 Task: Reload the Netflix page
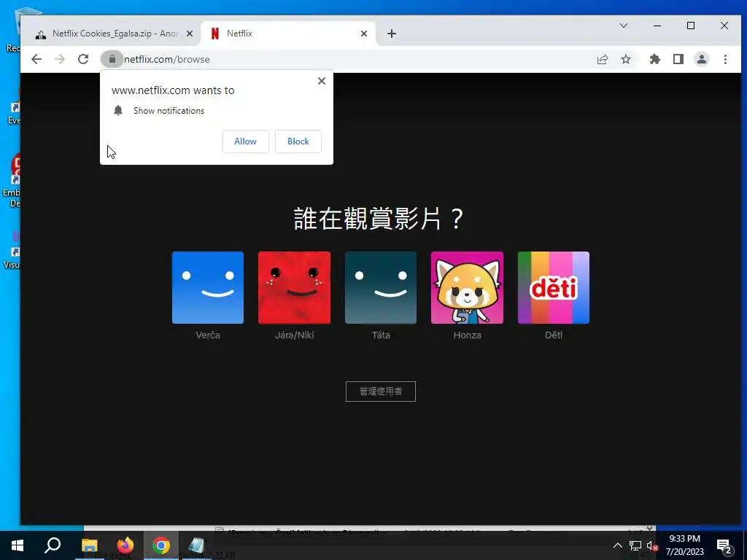[x=83, y=59]
